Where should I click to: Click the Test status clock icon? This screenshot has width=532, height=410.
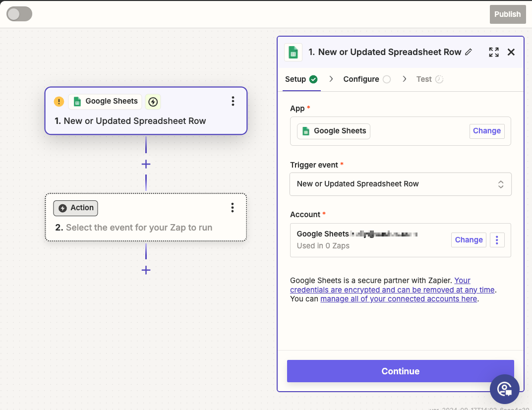(x=439, y=79)
